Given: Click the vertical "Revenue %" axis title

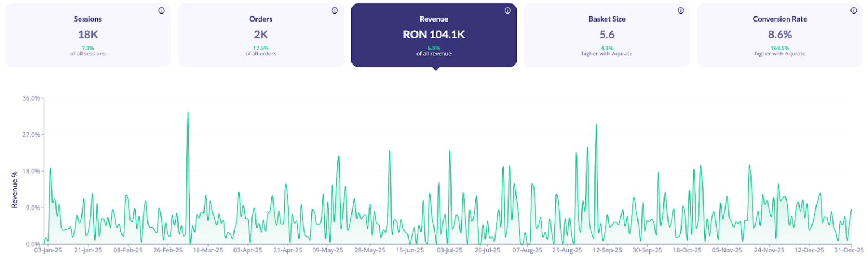Looking at the screenshot, I should (15, 186).
